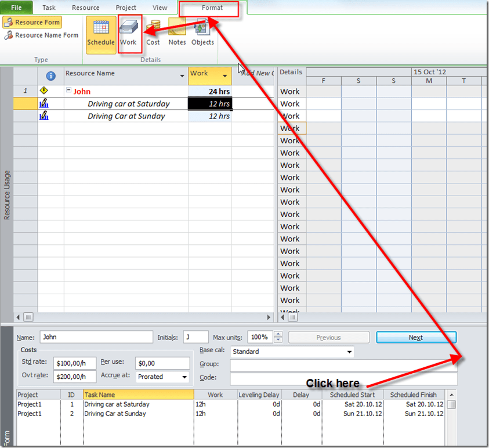The height and width of the screenshot is (448, 489).
Task: Click the Resource Name Form icon
Action: tap(9, 35)
